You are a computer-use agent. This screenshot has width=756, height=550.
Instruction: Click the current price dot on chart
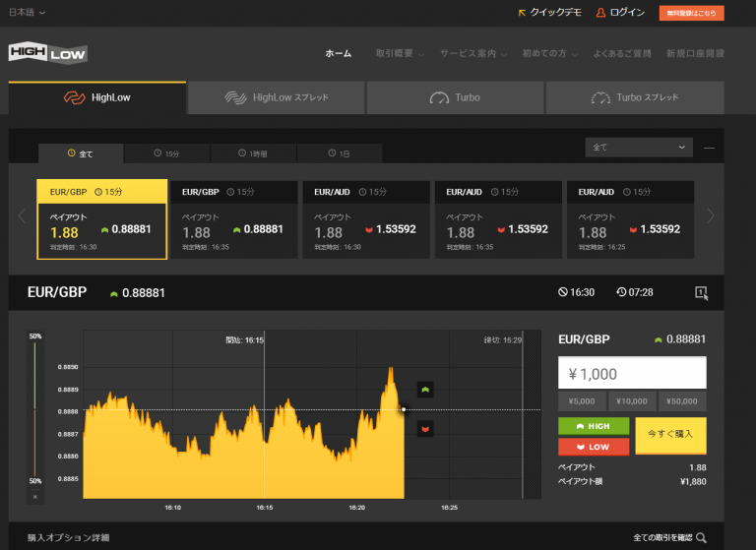point(404,409)
